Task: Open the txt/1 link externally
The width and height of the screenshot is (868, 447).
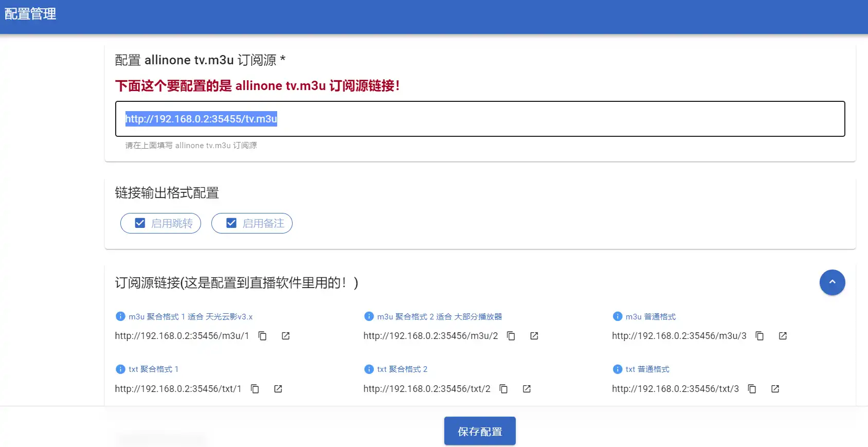Action: [x=278, y=389]
